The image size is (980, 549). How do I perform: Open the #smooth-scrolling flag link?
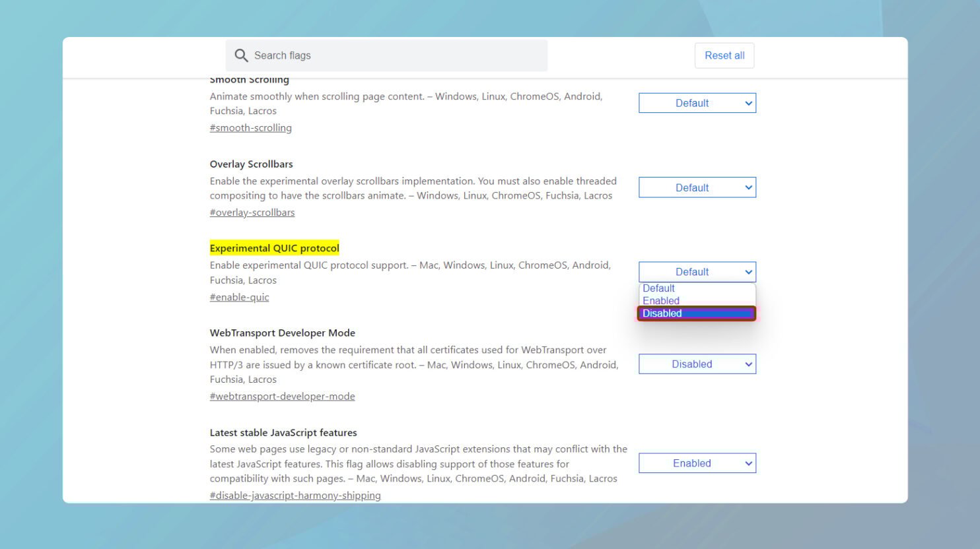pyautogui.click(x=250, y=127)
